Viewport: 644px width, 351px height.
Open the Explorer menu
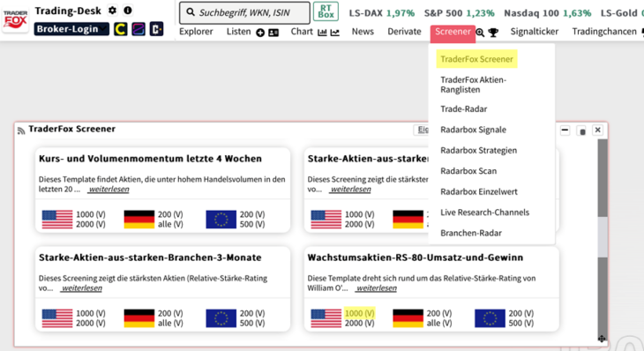[x=196, y=32]
